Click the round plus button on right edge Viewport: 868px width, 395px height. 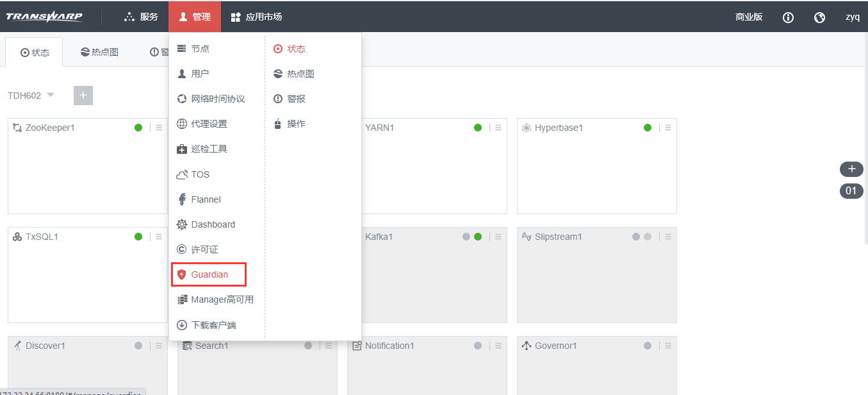click(851, 169)
